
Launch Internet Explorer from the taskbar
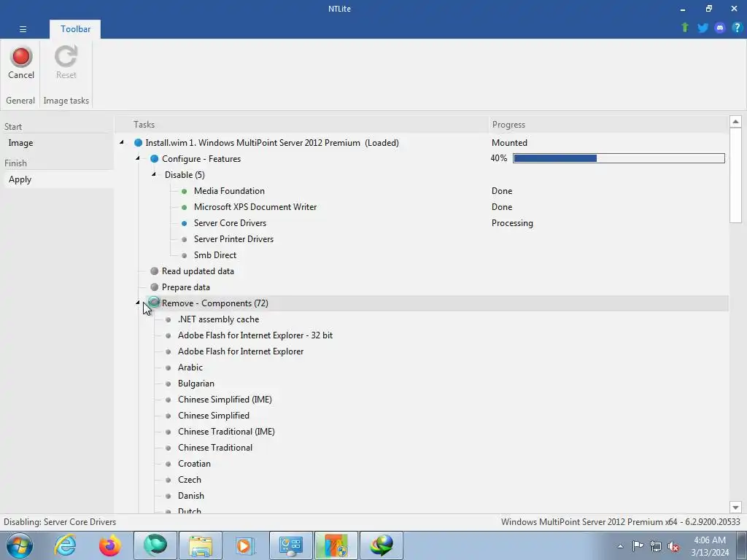[x=65, y=545]
